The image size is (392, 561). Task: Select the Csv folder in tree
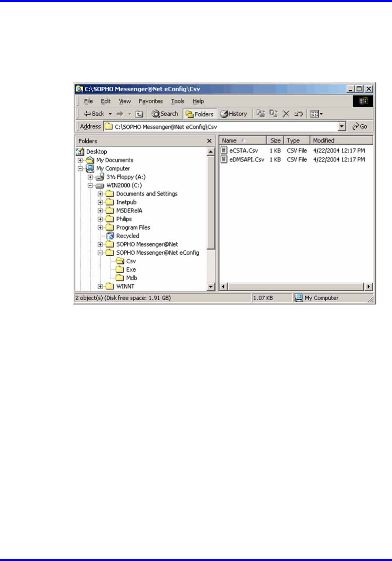(x=131, y=261)
